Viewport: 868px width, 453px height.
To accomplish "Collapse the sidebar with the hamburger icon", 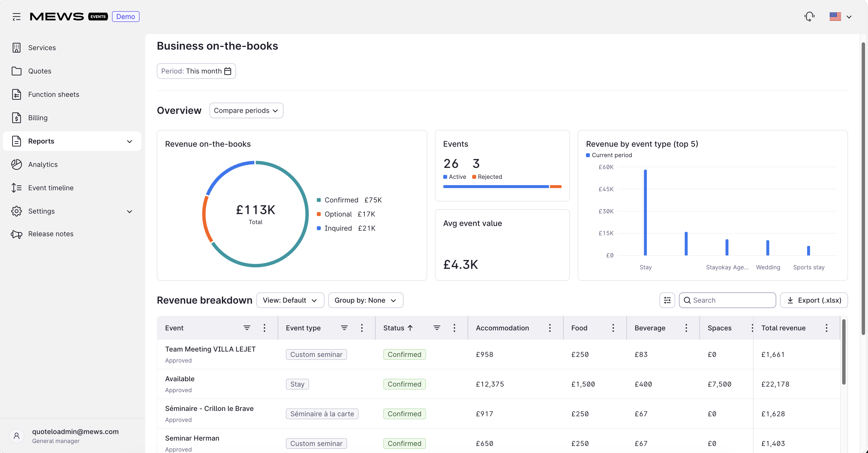I will [x=16, y=17].
